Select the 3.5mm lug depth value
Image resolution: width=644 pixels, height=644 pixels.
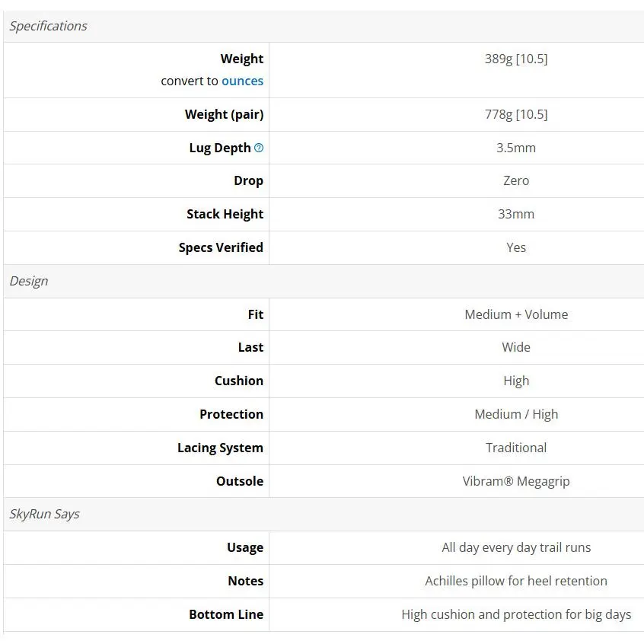click(x=516, y=148)
